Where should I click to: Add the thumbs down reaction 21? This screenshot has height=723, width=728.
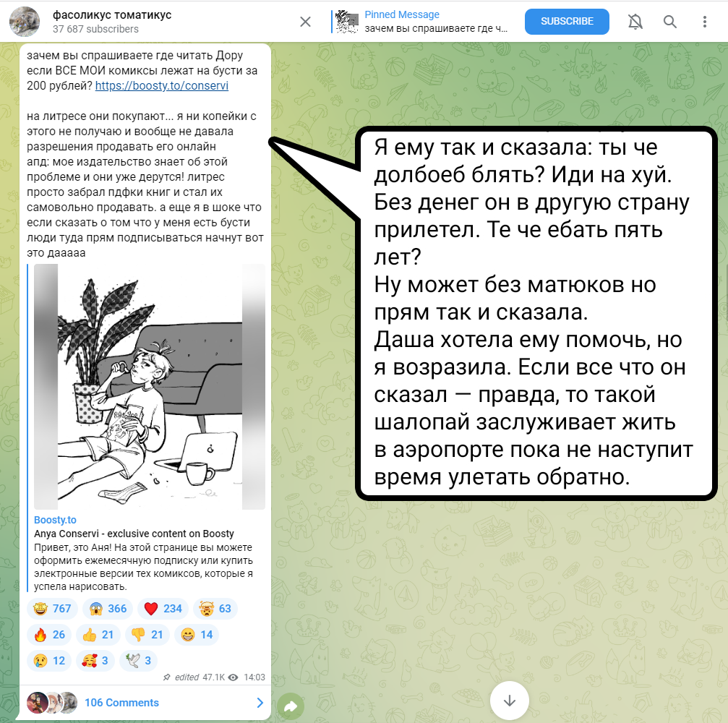pyautogui.click(x=147, y=634)
